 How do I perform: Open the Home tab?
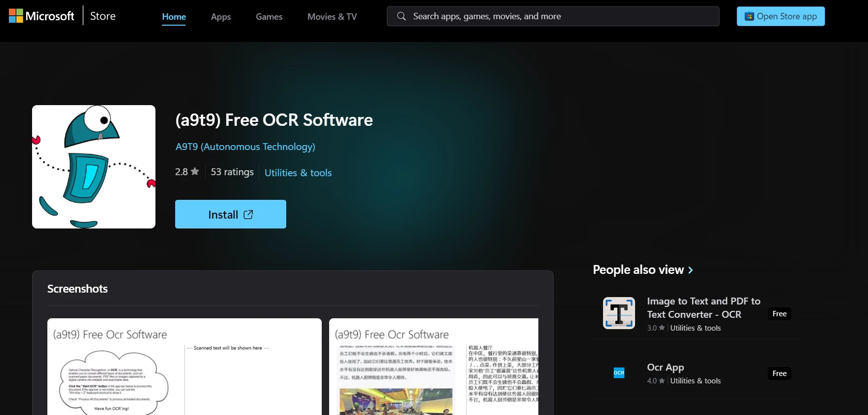click(174, 17)
